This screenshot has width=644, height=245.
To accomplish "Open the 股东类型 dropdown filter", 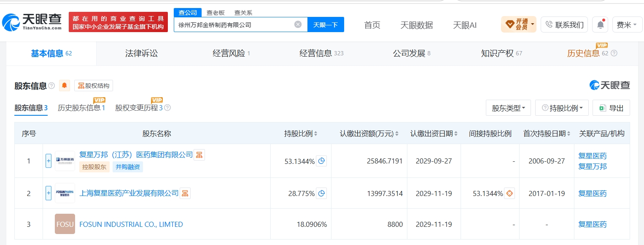I will pos(508,108).
